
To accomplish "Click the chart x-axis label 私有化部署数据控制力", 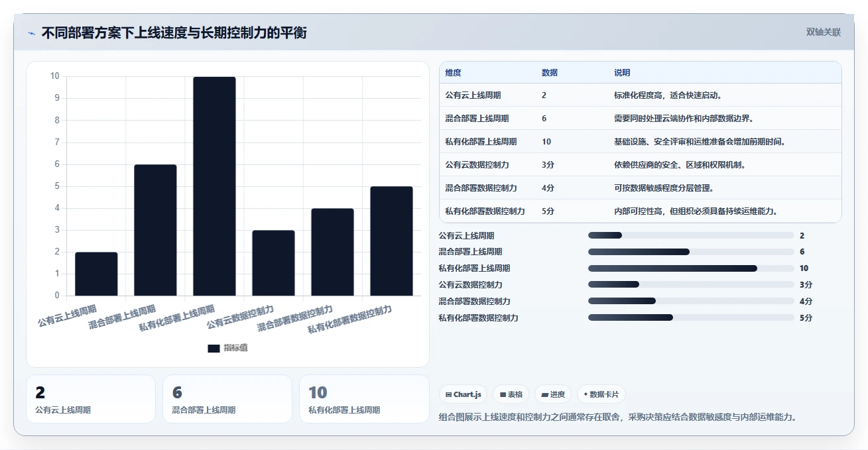I will [349, 319].
